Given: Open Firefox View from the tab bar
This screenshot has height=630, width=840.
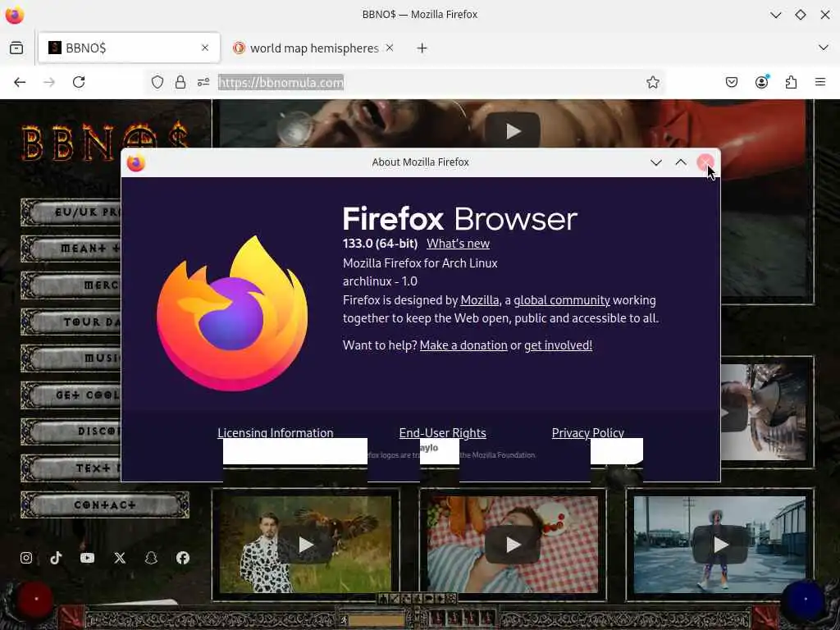Looking at the screenshot, I should (x=16, y=48).
